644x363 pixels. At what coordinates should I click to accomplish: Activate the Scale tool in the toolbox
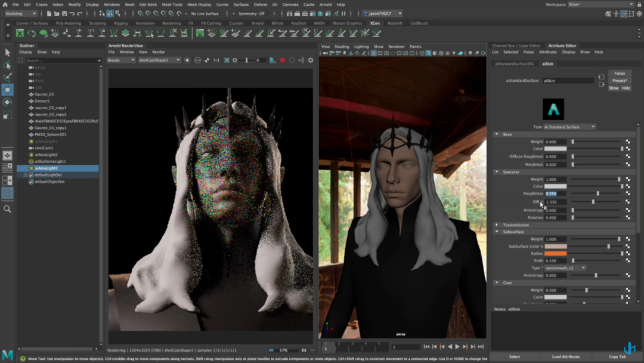tap(7, 115)
